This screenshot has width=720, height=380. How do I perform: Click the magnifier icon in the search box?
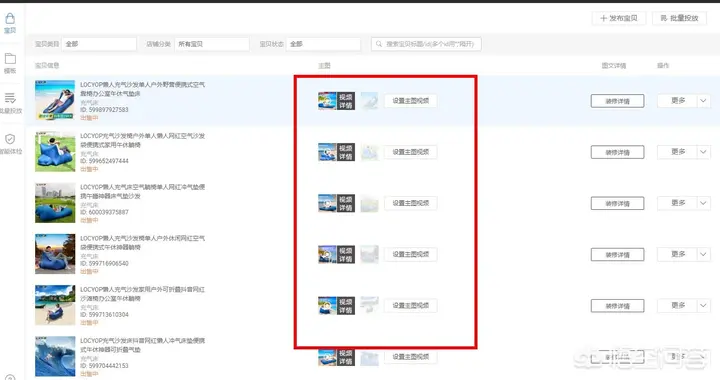[379, 44]
